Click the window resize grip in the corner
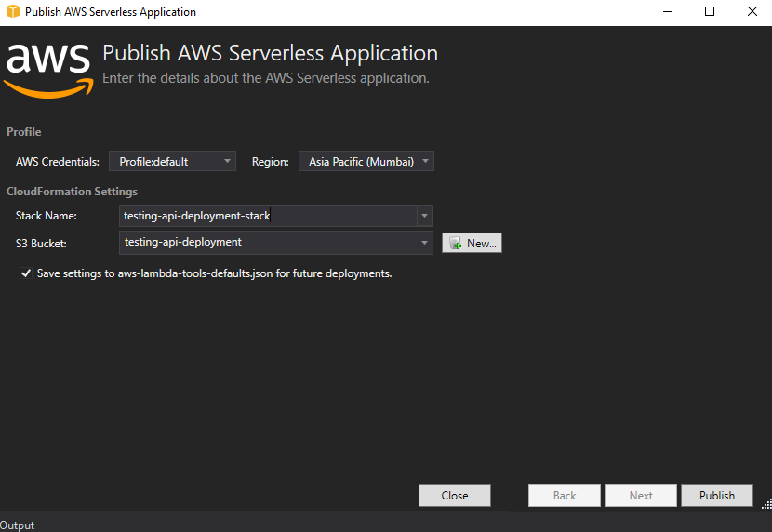772x532 pixels. click(x=766, y=504)
